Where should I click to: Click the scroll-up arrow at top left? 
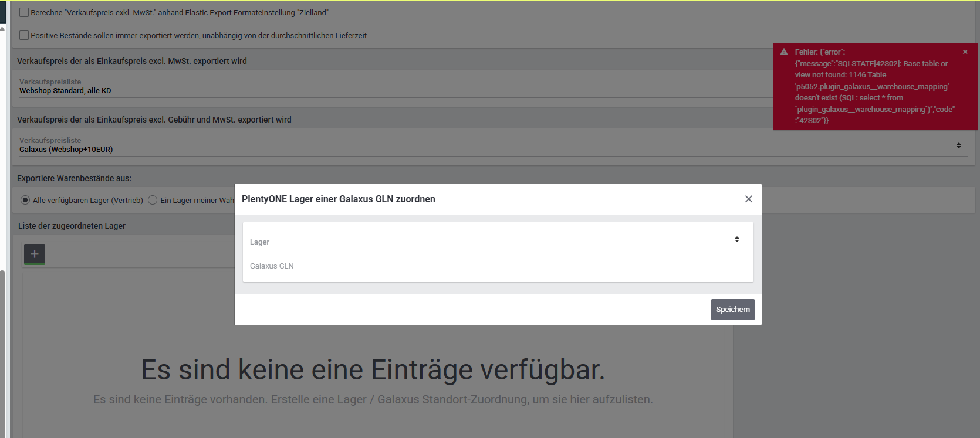point(2,29)
